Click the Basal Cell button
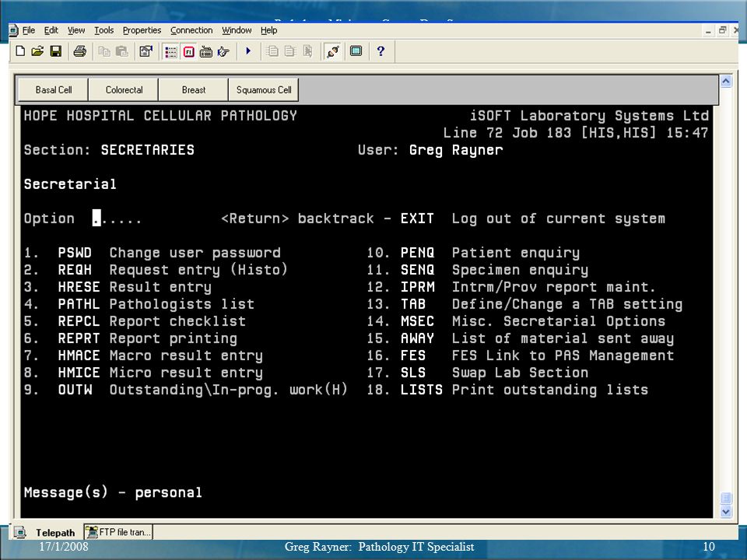 [x=54, y=90]
